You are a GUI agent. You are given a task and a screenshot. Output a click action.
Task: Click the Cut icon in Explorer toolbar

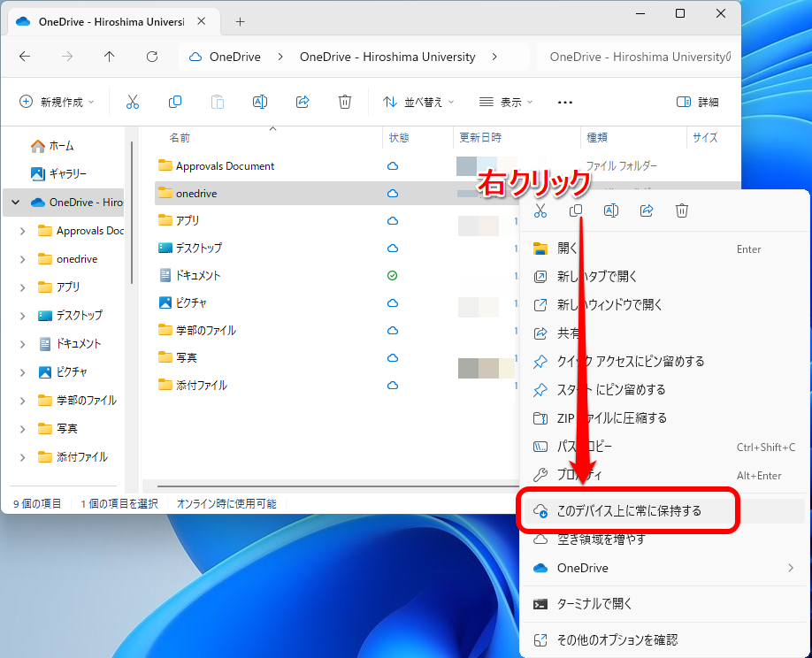[x=133, y=102]
